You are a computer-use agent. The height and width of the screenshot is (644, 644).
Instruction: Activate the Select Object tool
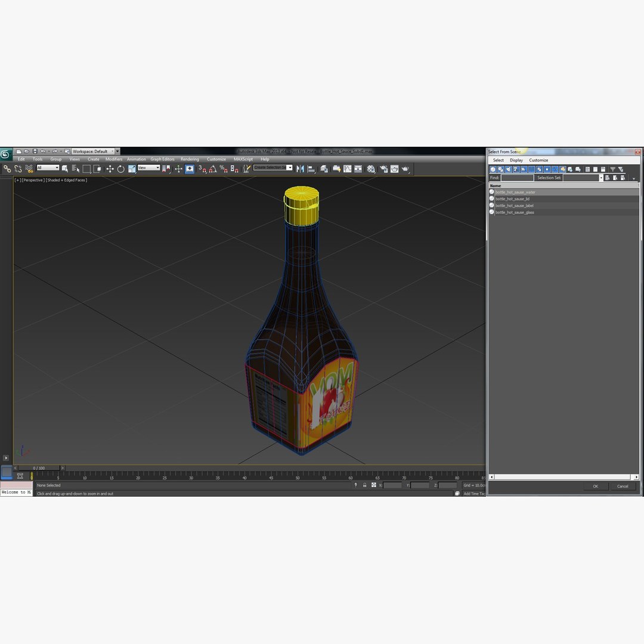[x=65, y=169]
